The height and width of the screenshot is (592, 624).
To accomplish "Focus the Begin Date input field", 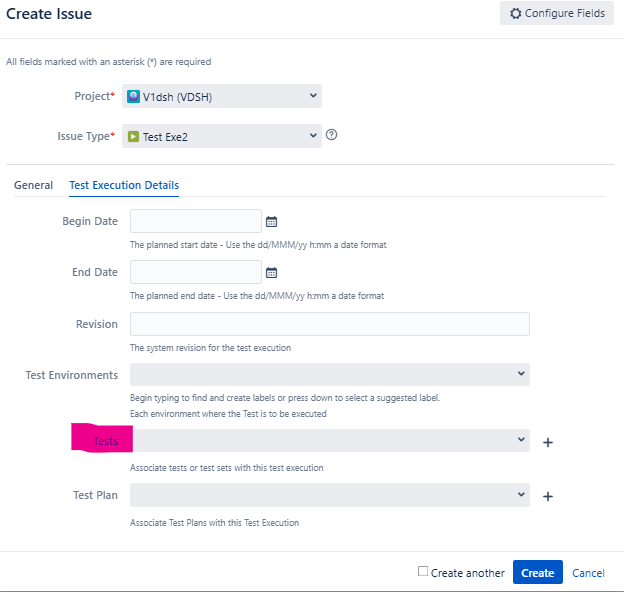I will [x=195, y=221].
